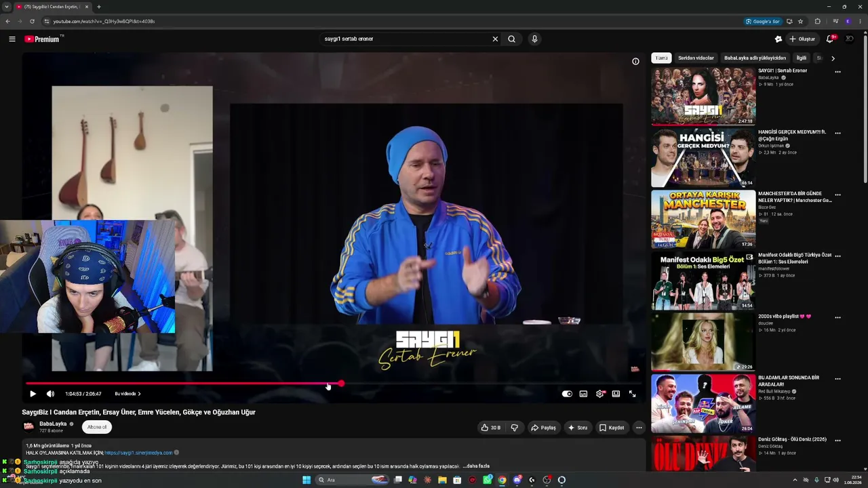Open the '2000s vibe playlist' title
The width and height of the screenshot is (868, 488).
point(785,317)
